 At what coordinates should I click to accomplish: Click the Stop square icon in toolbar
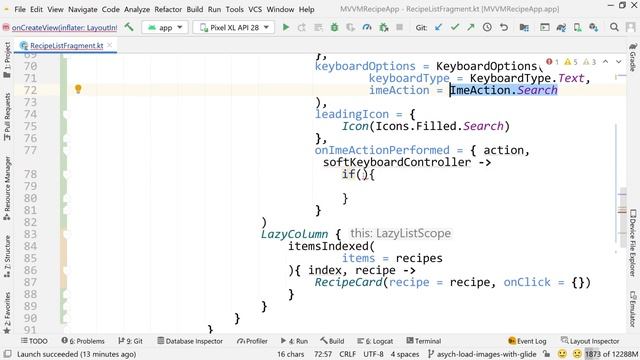coord(400,27)
